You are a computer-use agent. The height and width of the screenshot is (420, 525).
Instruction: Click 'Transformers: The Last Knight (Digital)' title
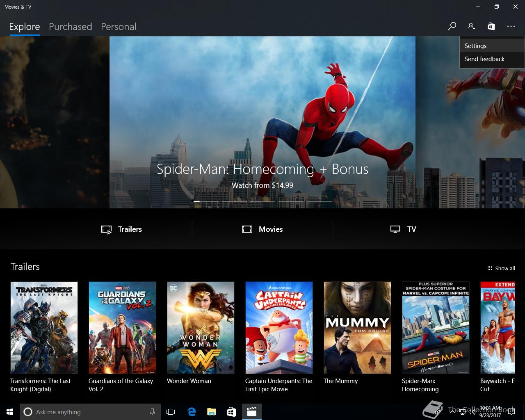click(x=40, y=385)
